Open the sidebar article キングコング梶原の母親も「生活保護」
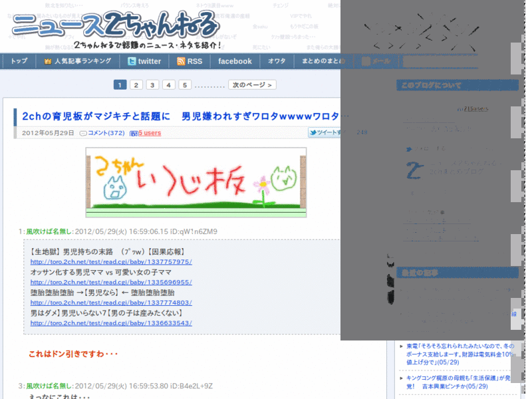The width and height of the screenshot is (532, 399). pos(458,382)
